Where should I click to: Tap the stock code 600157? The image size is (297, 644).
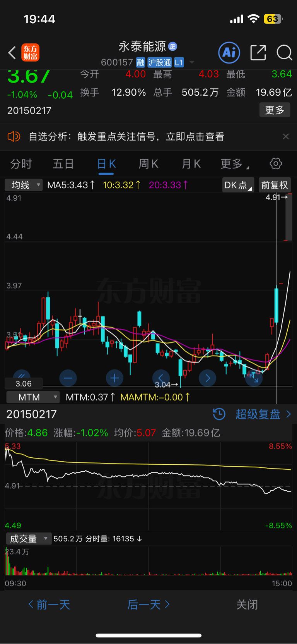(x=117, y=62)
